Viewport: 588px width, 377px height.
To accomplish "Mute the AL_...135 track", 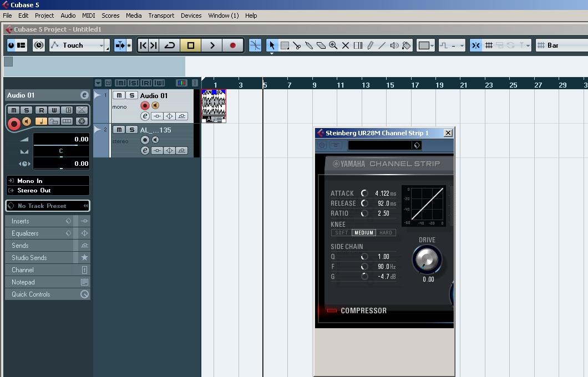I will 119,130.
